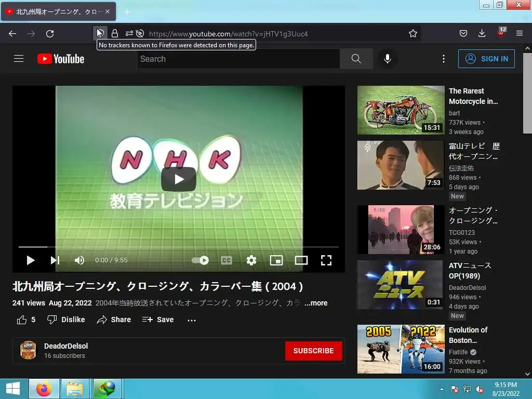The width and height of the screenshot is (532, 399).
Task: Open the download manager globe taskbar icon
Action: [107, 389]
